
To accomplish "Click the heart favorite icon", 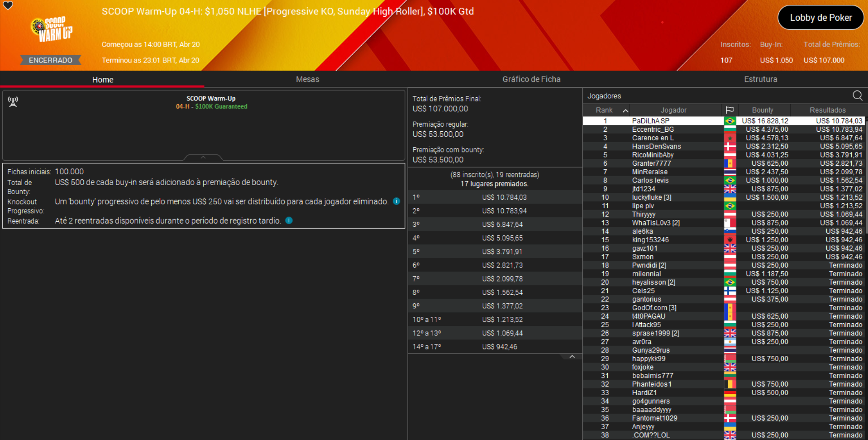I will tap(8, 5).
